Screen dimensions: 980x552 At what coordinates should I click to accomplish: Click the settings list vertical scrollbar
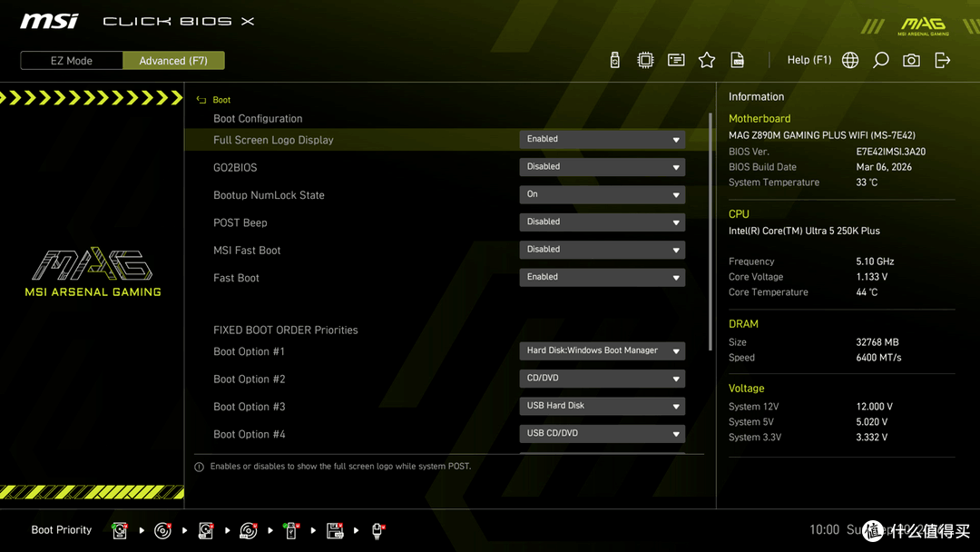(710, 232)
